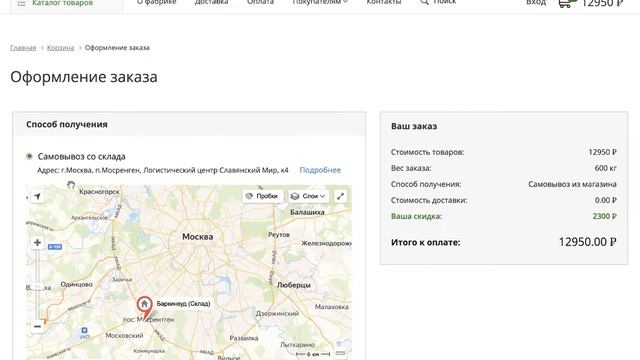Click the Люберцы label on the map
This screenshot has width=640, height=360.
(x=294, y=285)
